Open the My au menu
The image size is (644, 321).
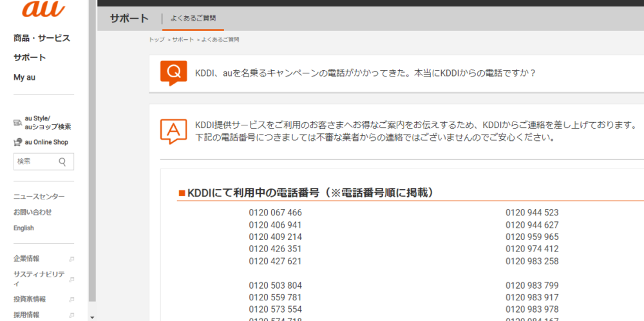[x=24, y=77]
